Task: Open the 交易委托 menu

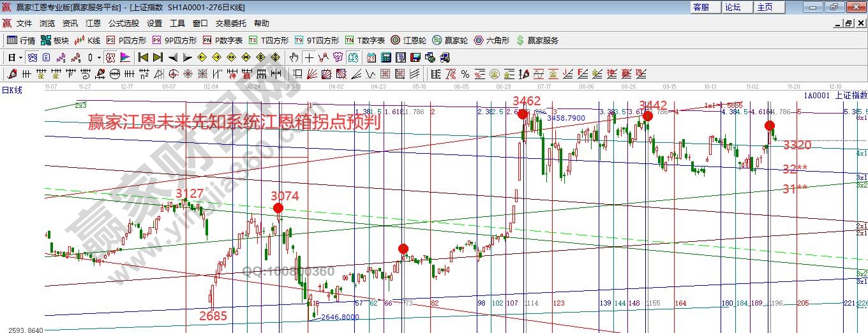Action: click(230, 24)
